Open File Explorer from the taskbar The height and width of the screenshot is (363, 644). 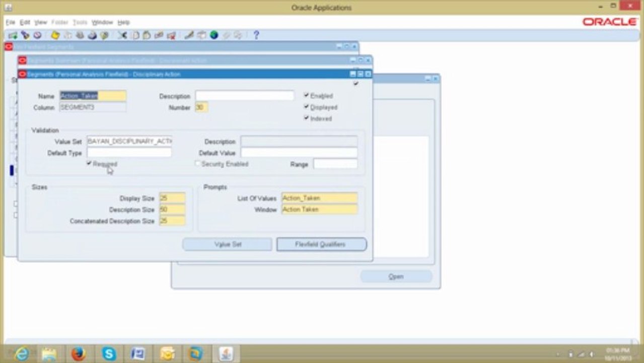click(49, 354)
